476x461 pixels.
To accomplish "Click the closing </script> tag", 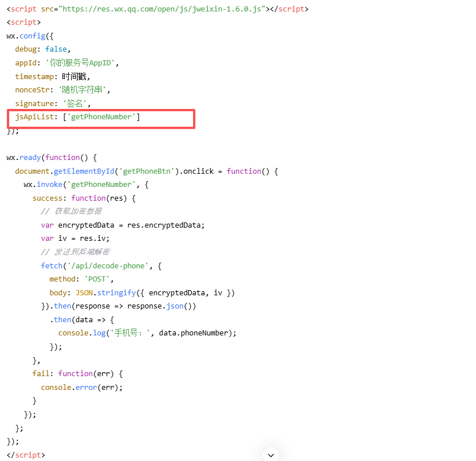I will 26,455.
